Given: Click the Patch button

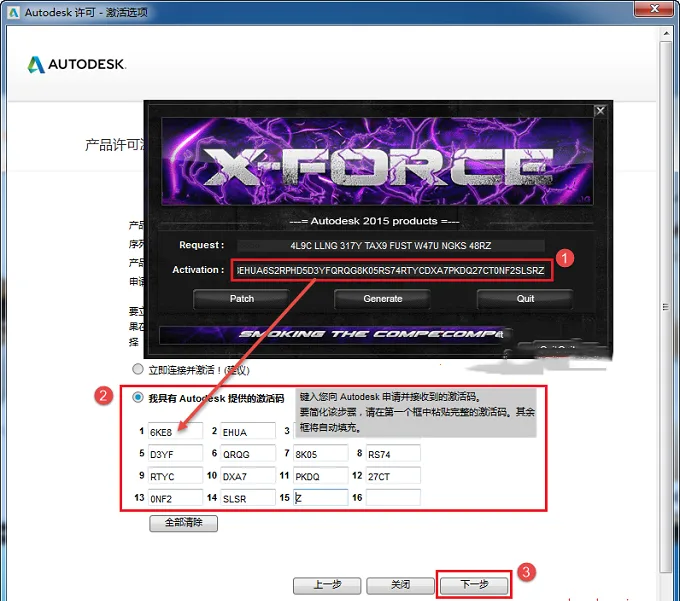Looking at the screenshot, I should [x=242, y=299].
